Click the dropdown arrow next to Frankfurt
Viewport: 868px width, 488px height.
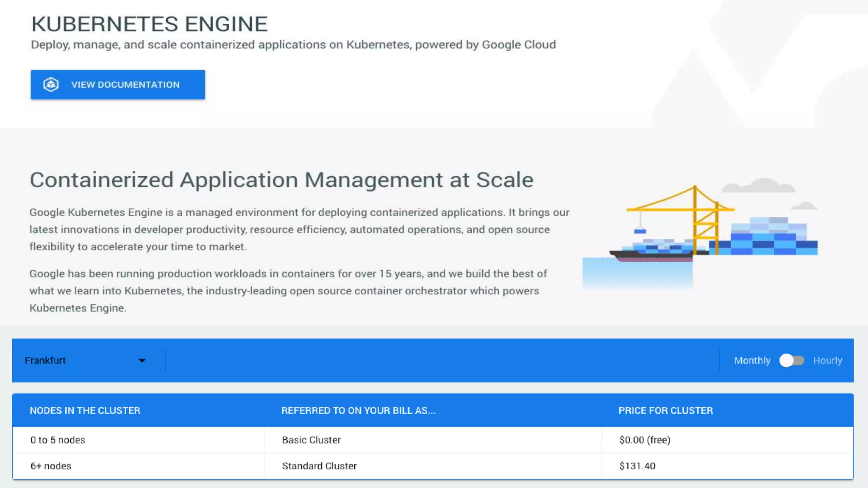[142, 361]
